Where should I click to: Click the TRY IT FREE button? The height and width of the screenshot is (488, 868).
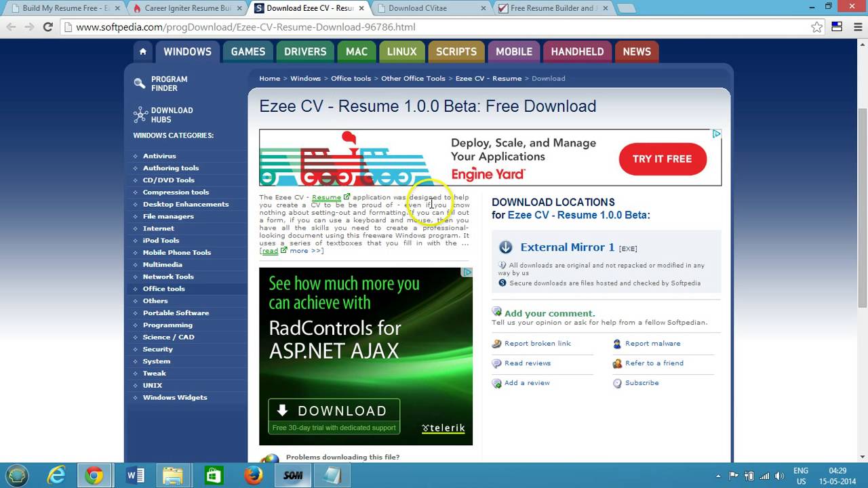pos(663,159)
